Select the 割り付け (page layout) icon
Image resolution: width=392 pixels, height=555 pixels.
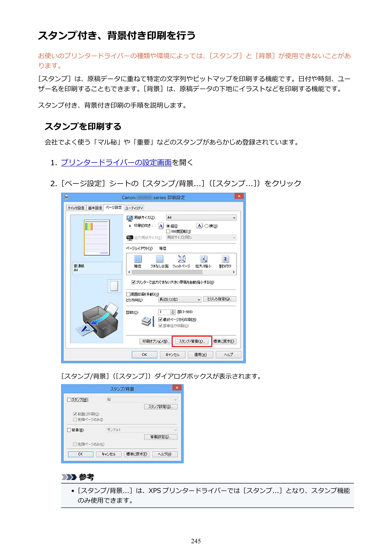coord(225,259)
